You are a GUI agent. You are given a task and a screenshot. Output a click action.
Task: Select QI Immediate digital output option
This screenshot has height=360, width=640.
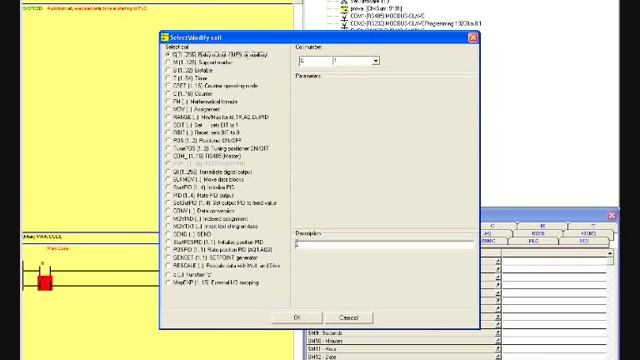[x=168, y=172]
